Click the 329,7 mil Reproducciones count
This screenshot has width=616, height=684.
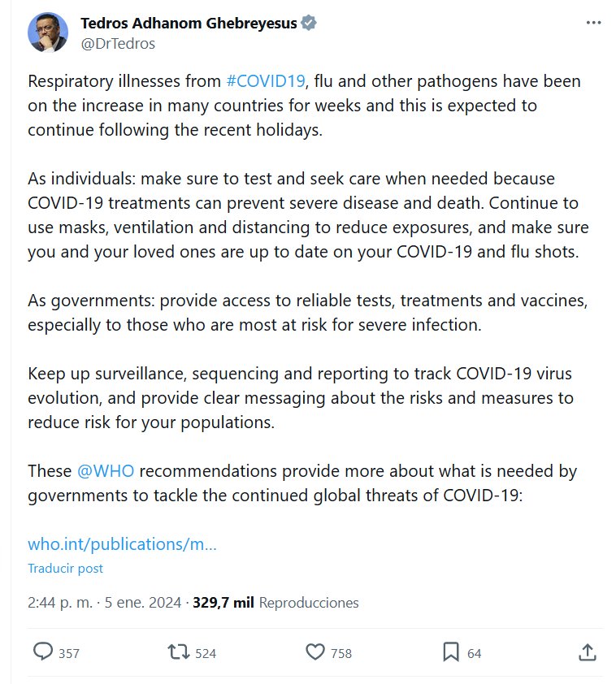[275, 603]
